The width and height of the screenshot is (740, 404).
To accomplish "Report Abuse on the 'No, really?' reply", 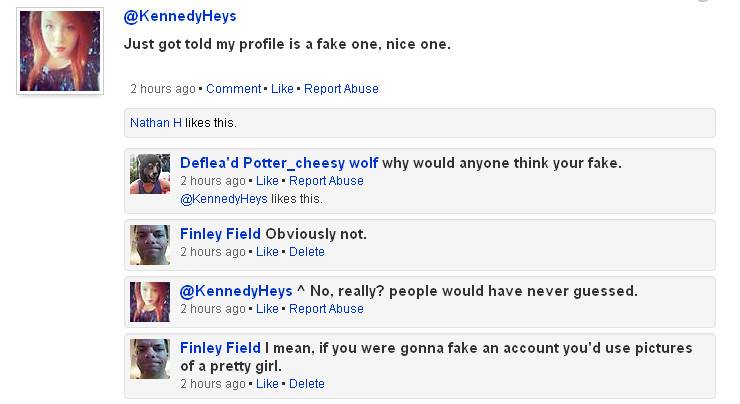I will [326, 309].
